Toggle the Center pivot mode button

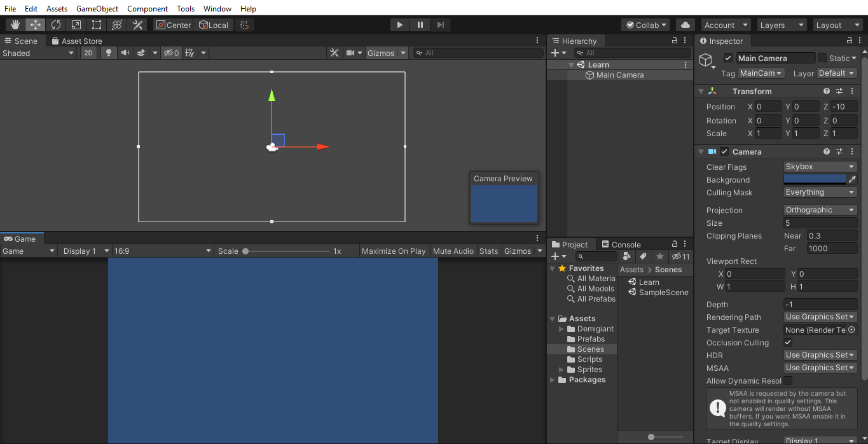coord(174,25)
